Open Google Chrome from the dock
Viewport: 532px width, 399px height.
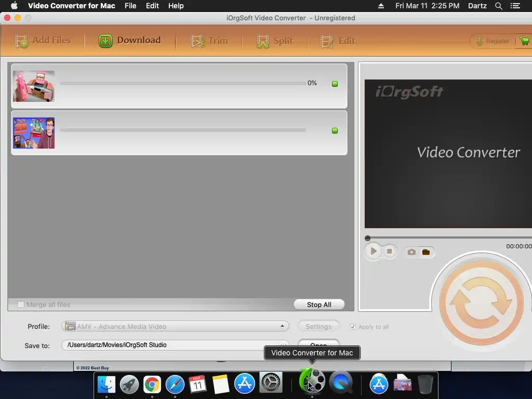point(152,384)
